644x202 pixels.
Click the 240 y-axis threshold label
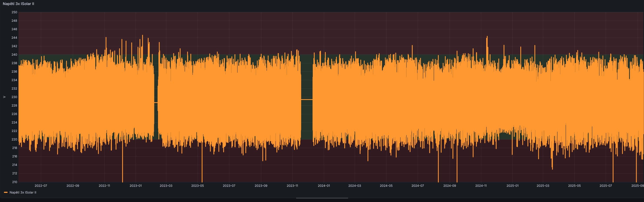pyautogui.click(x=14, y=55)
